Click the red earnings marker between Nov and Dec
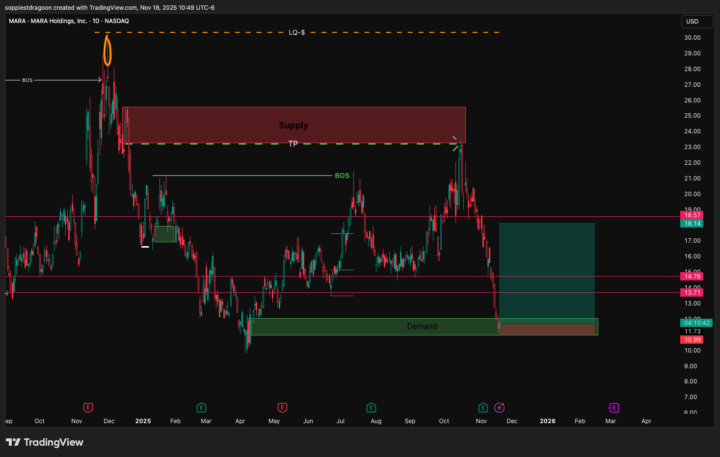The image size is (720, 457). click(x=88, y=407)
